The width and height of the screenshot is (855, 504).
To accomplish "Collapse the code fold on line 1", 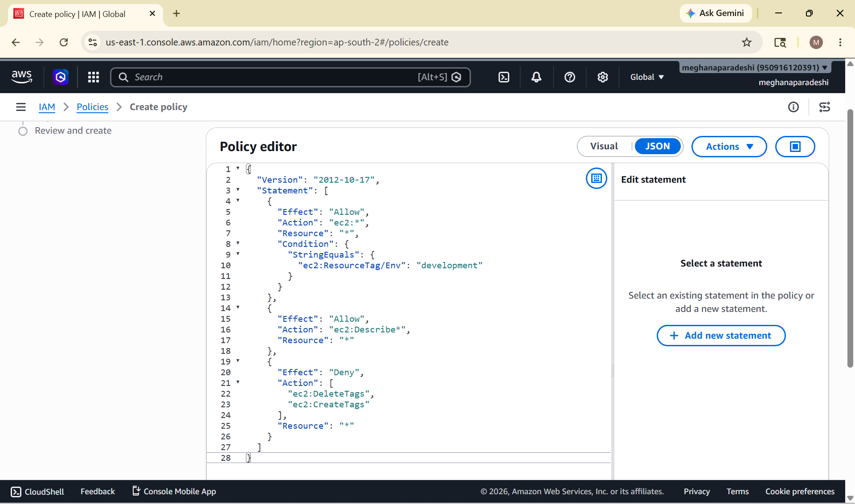I will click(x=238, y=168).
